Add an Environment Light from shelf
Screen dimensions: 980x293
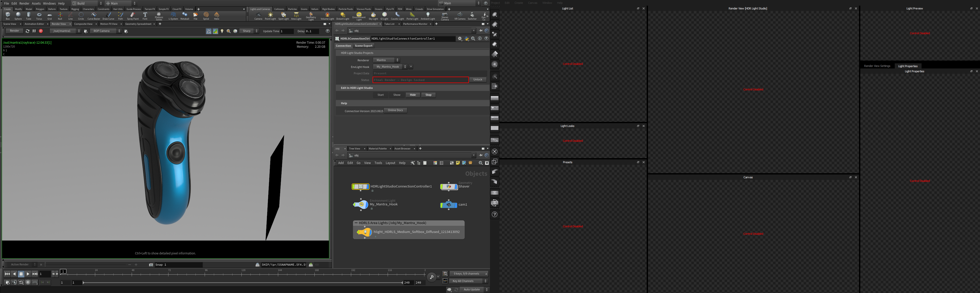tap(359, 16)
